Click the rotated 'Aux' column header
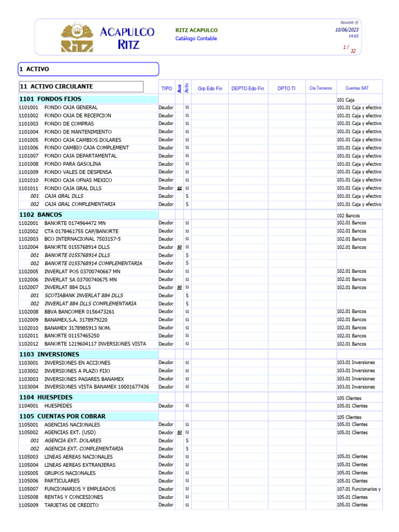The height and width of the screenshot is (532, 399). 179,88
